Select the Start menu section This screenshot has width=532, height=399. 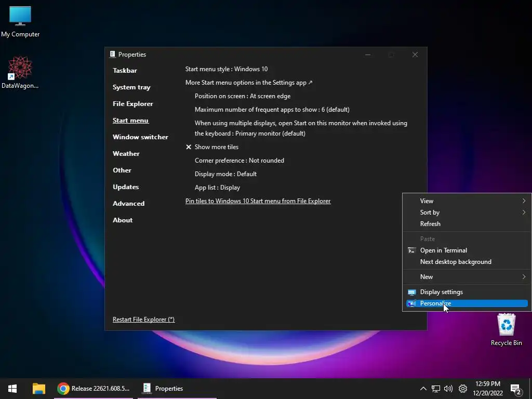click(x=130, y=121)
